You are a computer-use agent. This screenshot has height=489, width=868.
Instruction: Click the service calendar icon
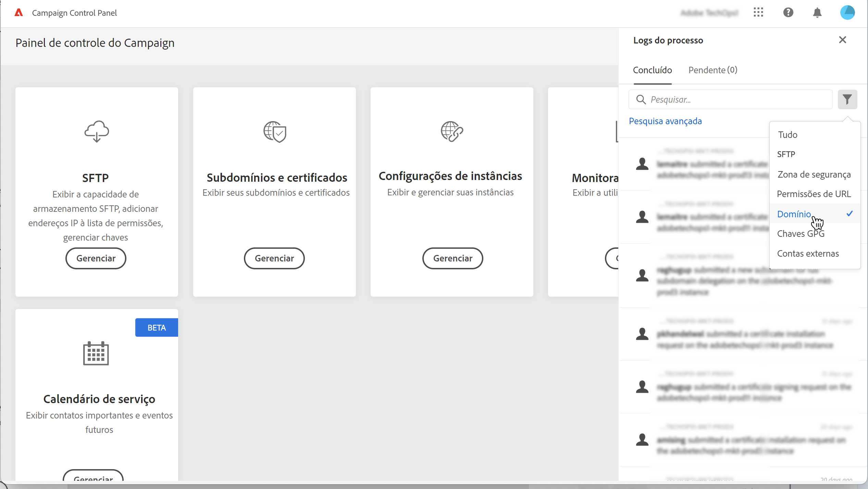click(x=96, y=353)
